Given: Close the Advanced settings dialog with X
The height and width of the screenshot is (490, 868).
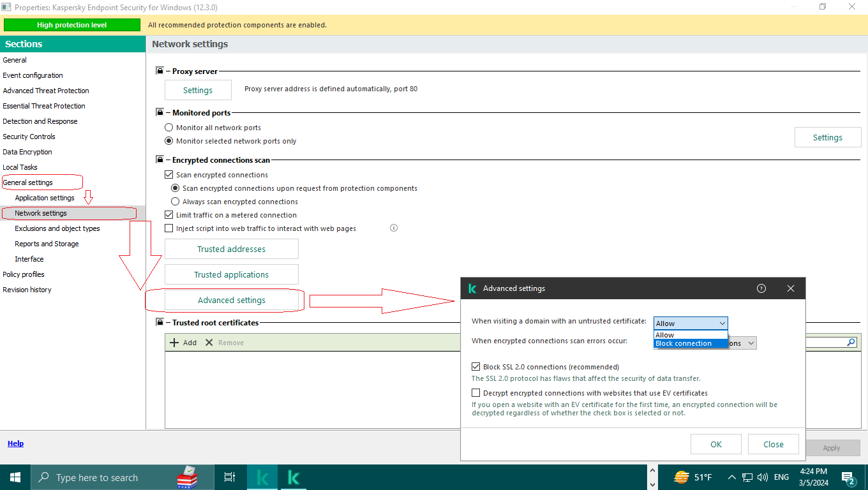Looking at the screenshot, I should (791, 288).
